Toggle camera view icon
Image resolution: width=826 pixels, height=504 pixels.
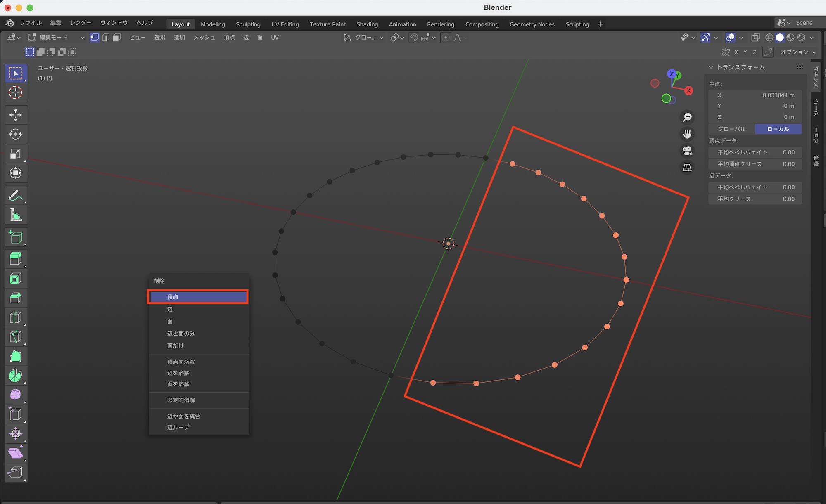pos(687,151)
